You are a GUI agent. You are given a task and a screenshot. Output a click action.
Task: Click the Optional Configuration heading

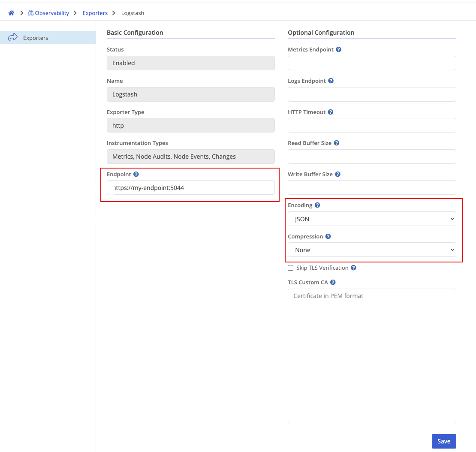click(321, 33)
